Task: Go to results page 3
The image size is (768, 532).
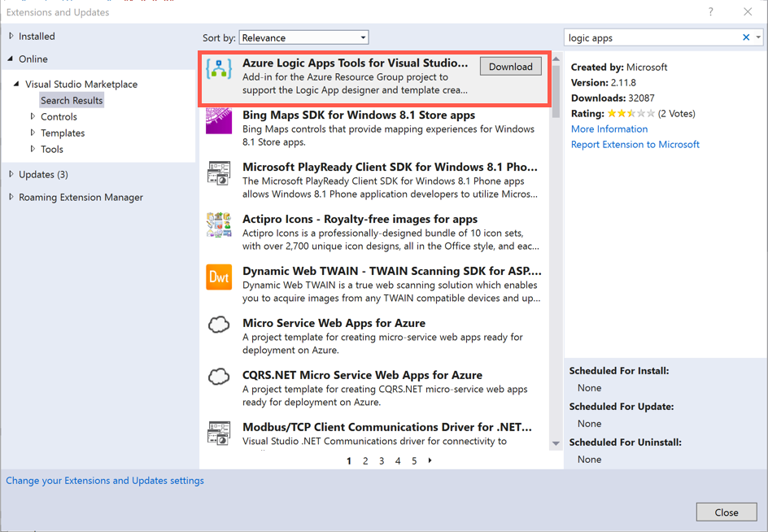Action: tap(382, 461)
